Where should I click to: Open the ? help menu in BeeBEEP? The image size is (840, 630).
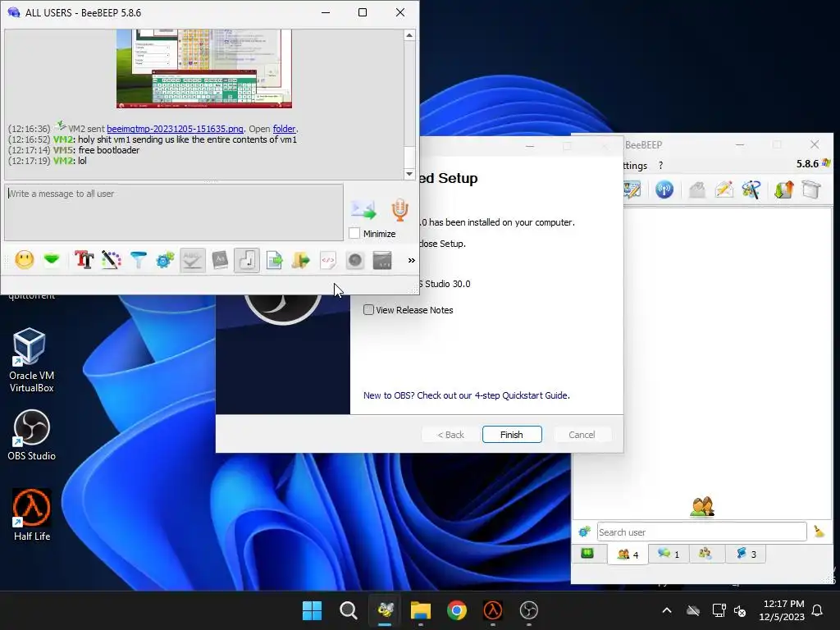click(660, 166)
